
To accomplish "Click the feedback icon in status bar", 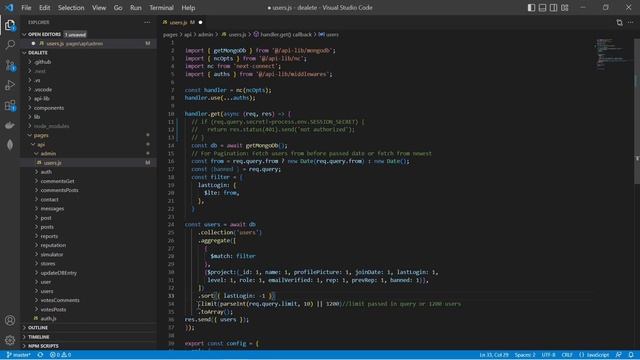I will tap(619, 355).
